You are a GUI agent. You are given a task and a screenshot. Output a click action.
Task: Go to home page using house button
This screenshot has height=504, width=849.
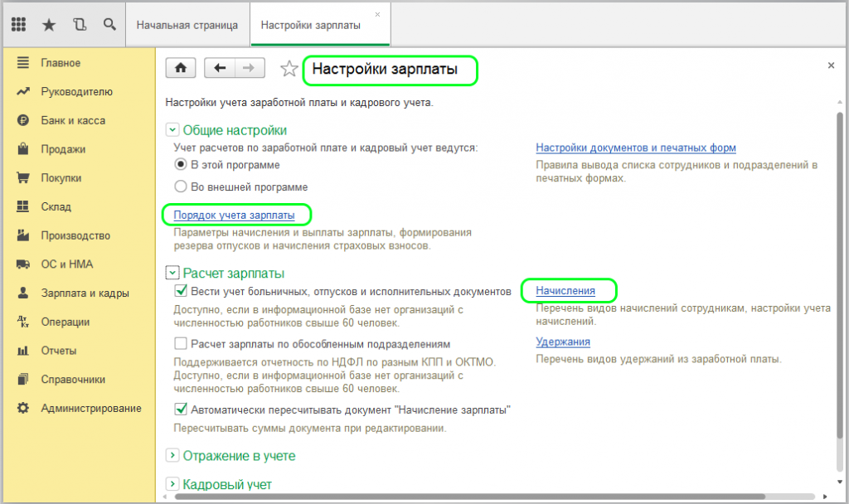click(180, 68)
